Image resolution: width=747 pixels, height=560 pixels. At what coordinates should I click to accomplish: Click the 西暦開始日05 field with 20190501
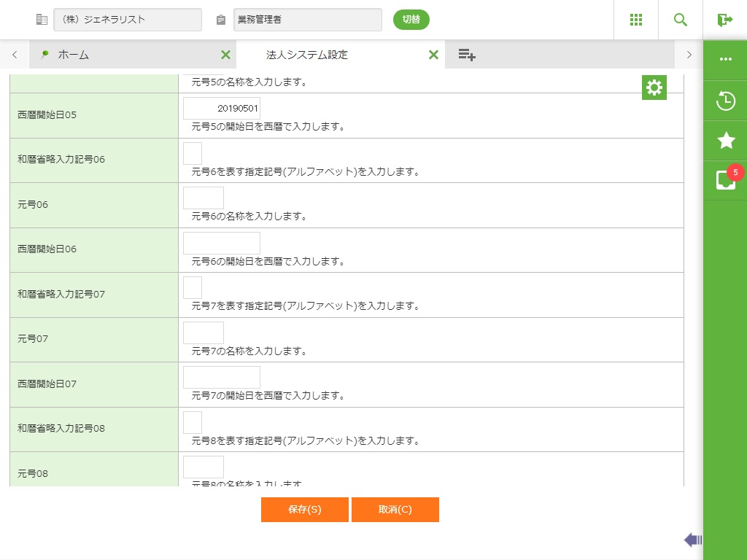pyautogui.click(x=222, y=108)
